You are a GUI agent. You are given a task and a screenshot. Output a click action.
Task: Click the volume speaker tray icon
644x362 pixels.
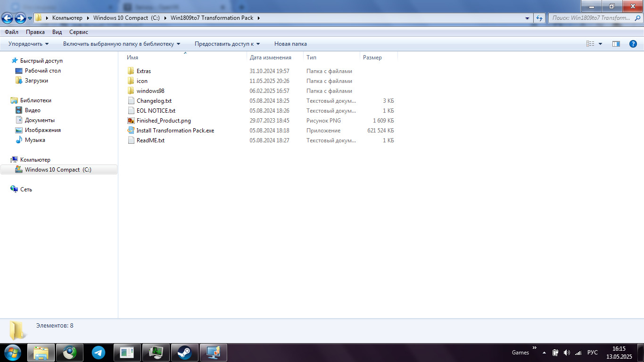[567, 353]
